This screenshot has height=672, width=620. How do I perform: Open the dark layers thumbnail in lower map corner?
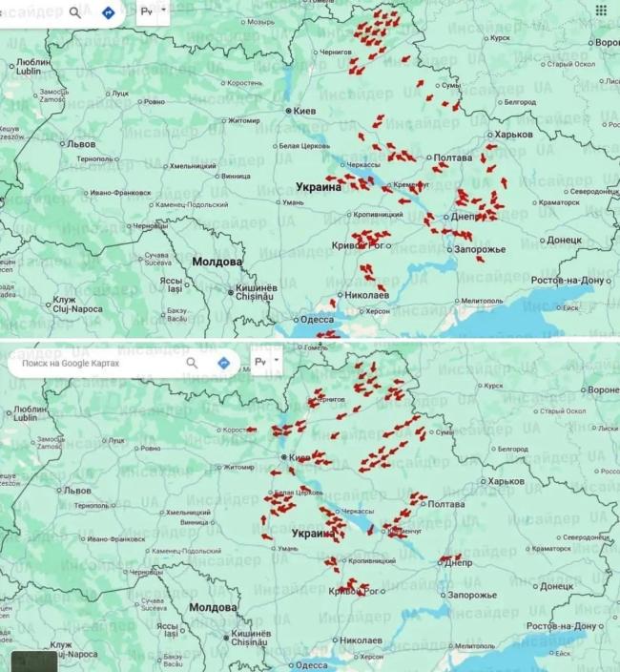33,661
